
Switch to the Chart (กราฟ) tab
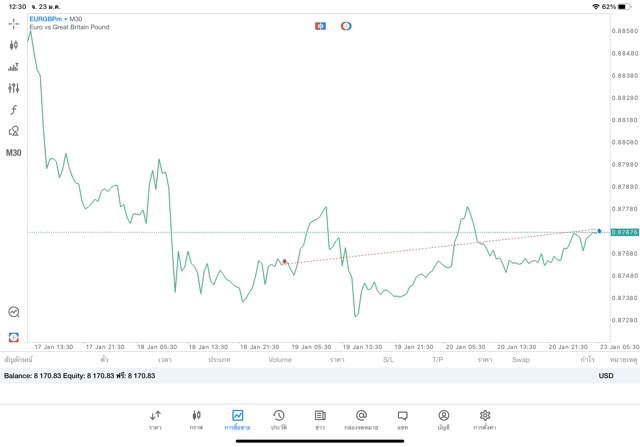[x=196, y=420]
